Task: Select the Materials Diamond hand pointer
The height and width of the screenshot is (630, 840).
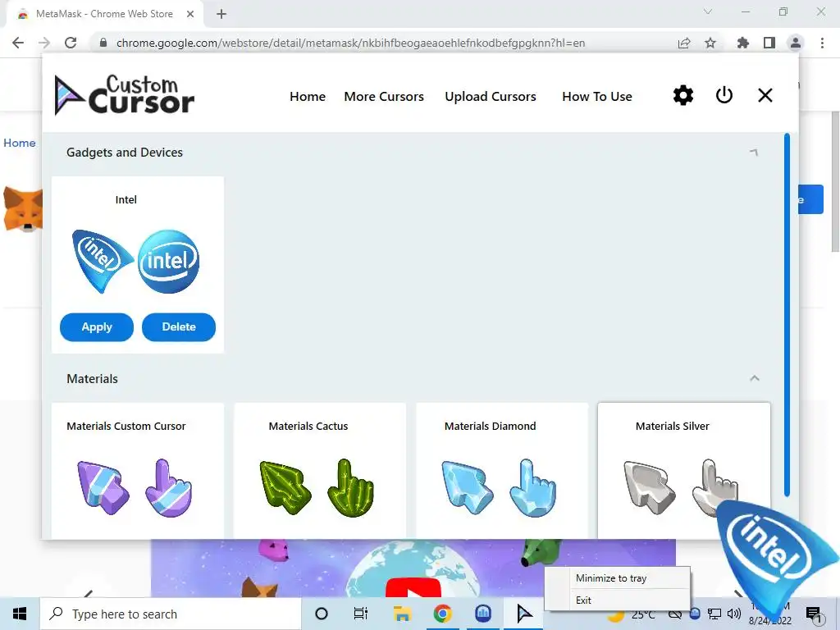Action: pos(532,487)
